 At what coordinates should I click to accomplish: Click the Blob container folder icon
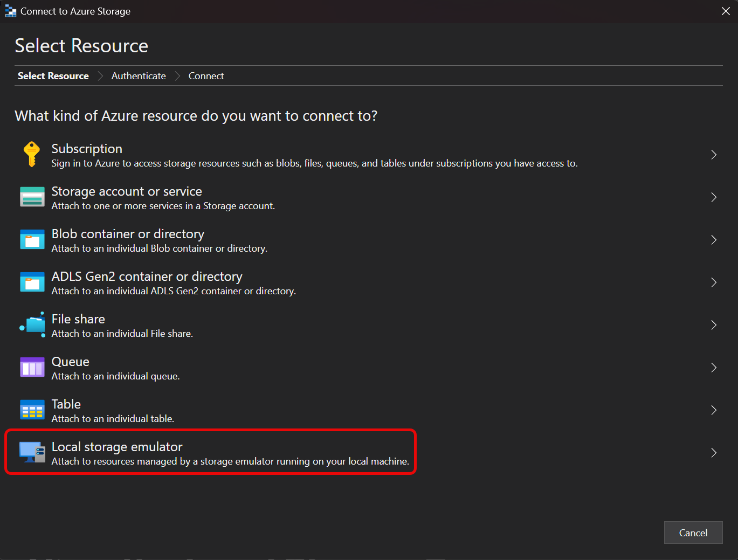[32, 239]
